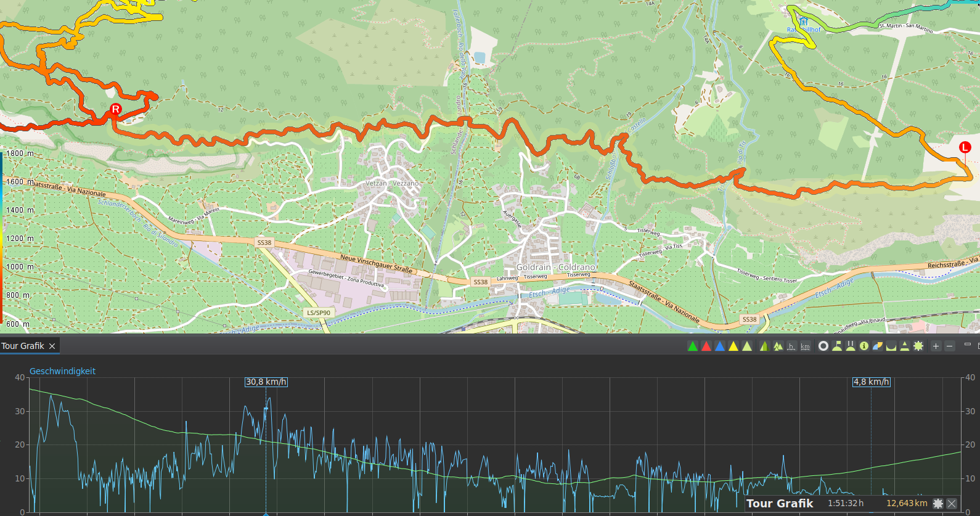Click the red triangle graph icon
The width and height of the screenshot is (980, 516).
(x=706, y=346)
